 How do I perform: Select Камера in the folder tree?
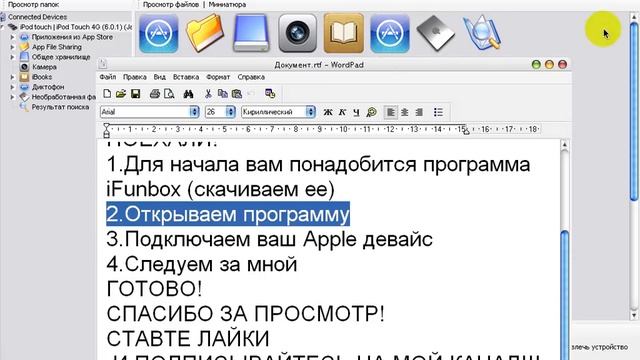point(44,67)
